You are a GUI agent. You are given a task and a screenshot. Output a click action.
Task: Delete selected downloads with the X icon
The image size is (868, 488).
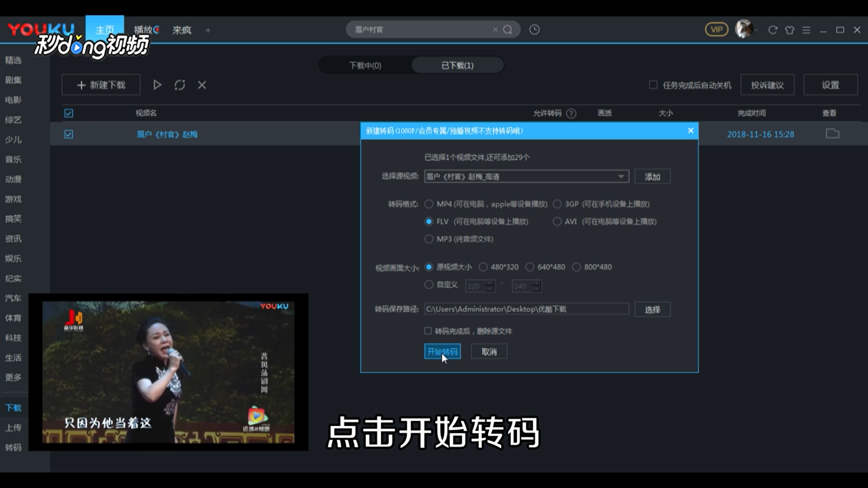pyautogui.click(x=202, y=85)
